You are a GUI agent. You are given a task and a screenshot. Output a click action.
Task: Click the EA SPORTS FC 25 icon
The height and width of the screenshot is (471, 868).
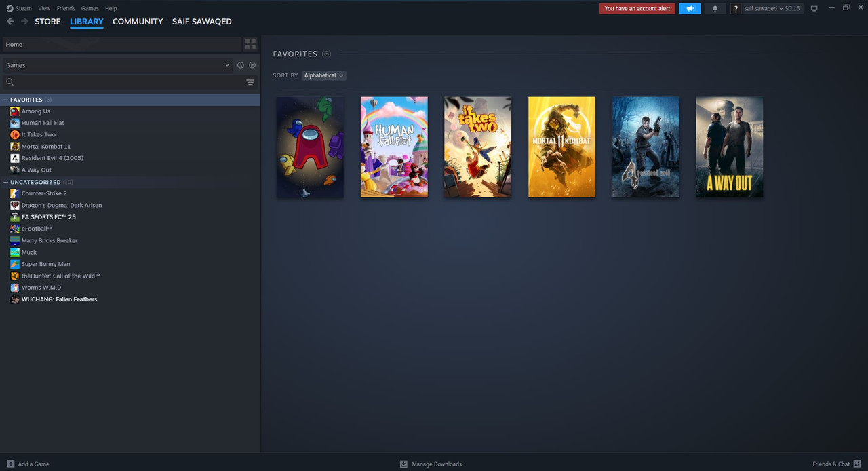[15, 217]
